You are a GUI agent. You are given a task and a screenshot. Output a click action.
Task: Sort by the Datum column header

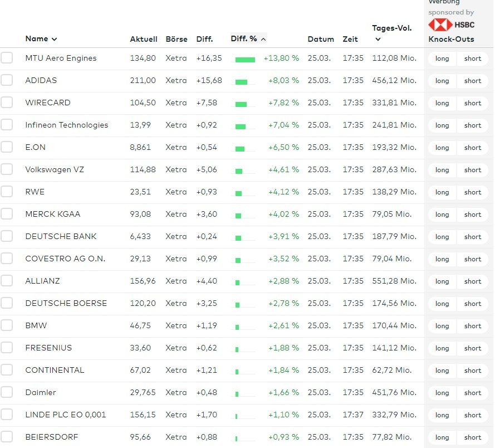[x=321, y=39]
